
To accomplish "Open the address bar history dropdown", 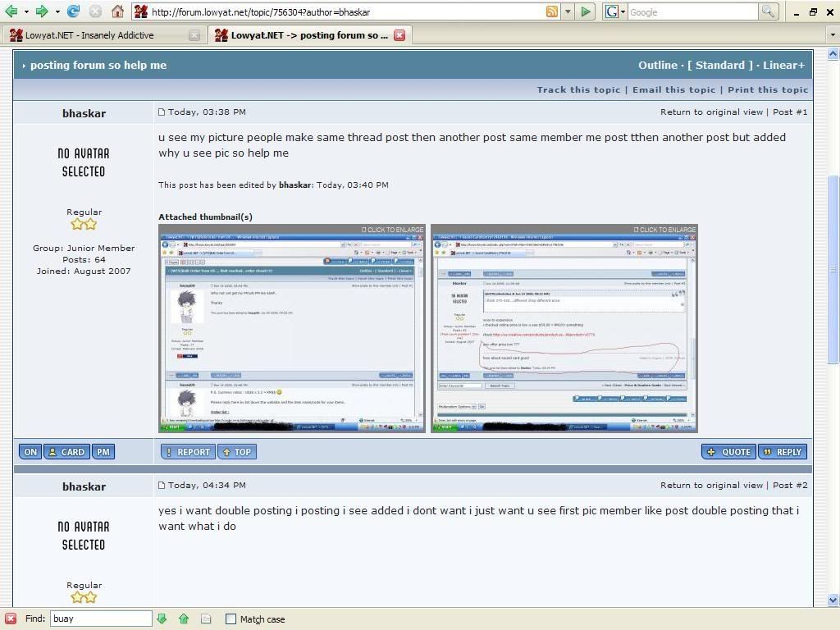I will click(567, 11).
